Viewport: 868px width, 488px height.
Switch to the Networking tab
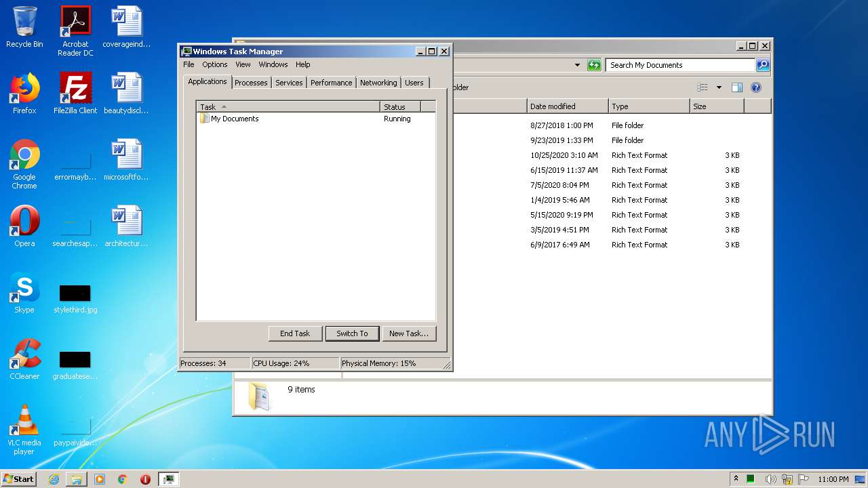[378, 83]
